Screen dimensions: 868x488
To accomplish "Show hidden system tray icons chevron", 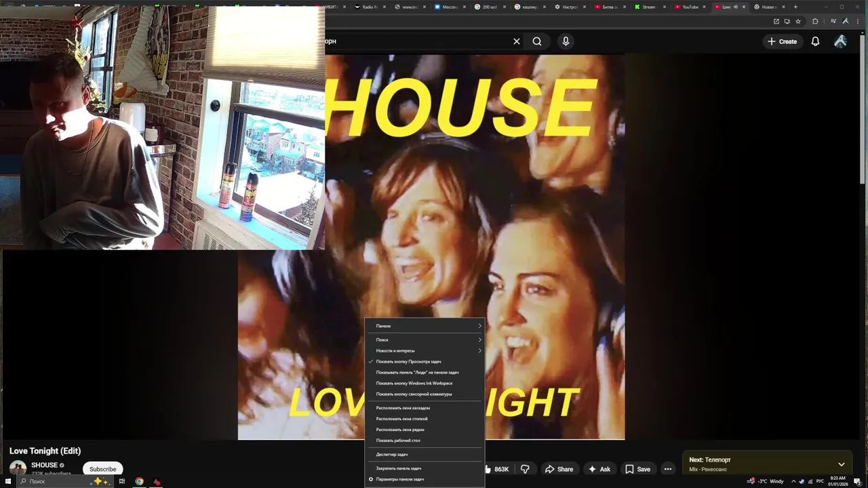I will 793,481.
